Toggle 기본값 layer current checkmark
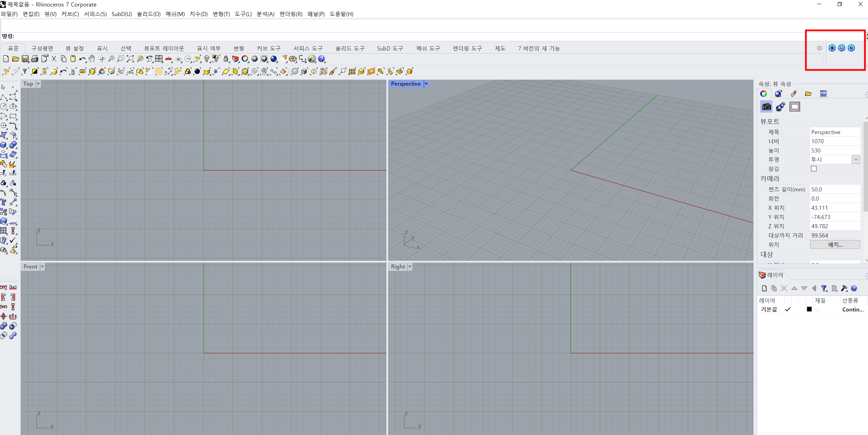Screen dimensions: 868x435 [x=788, y=309]
